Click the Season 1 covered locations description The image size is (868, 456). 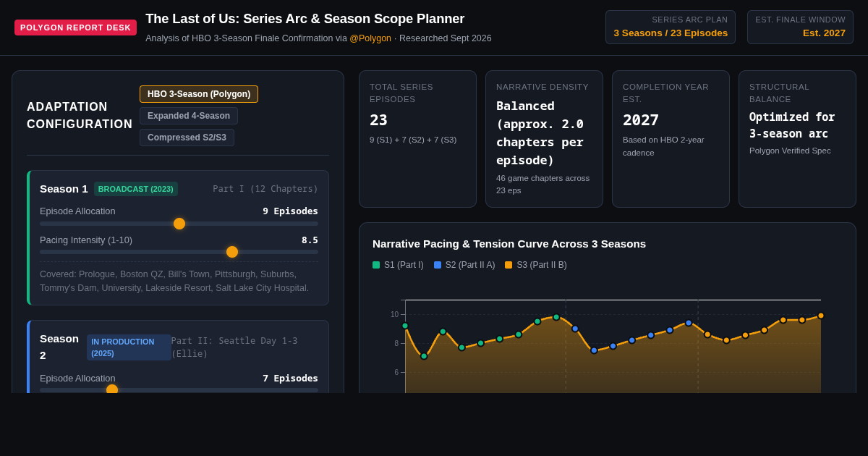pos(174,281)
